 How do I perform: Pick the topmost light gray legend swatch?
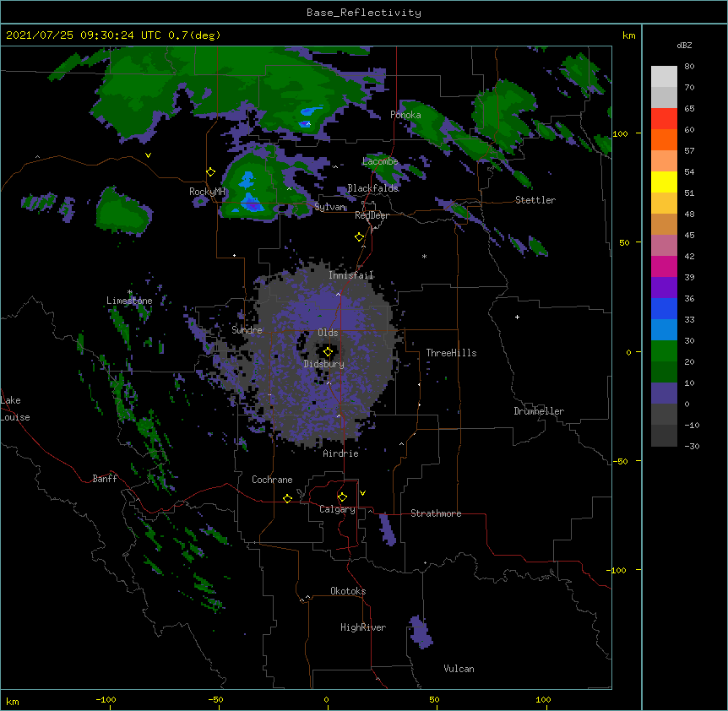664,77
